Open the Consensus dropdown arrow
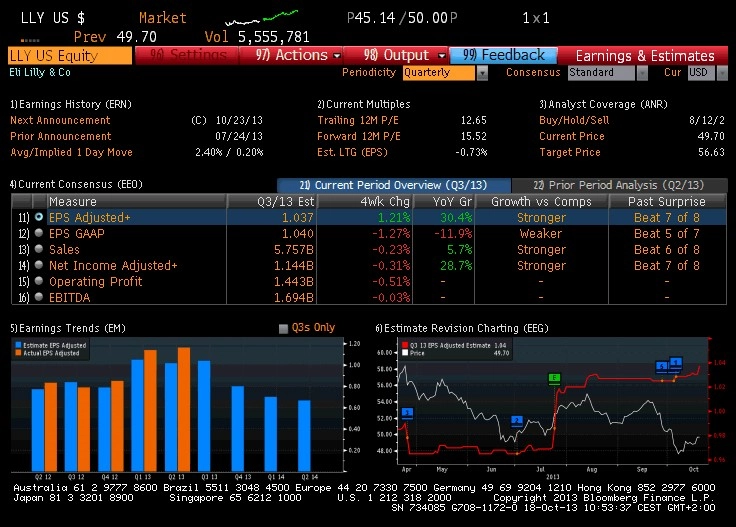Screen dimensions: 736x527 coord(642,73)
